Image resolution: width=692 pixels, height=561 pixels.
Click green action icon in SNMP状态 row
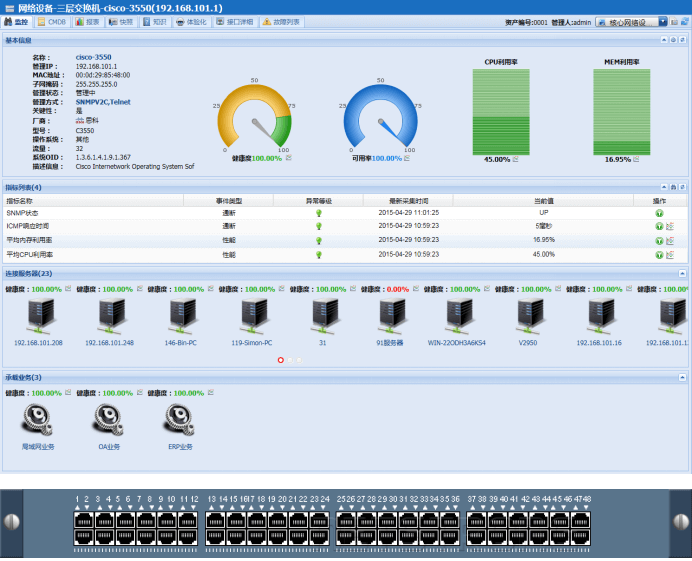[659, 213]
